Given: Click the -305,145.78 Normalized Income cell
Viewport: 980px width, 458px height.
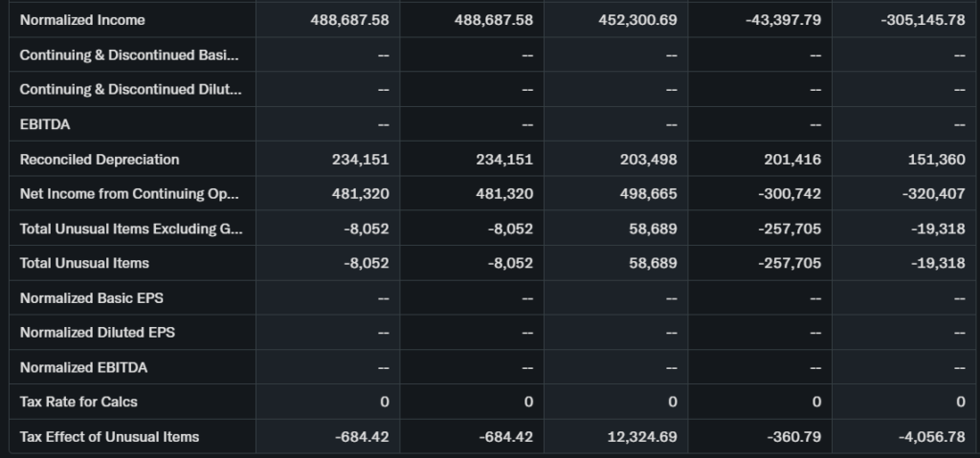Looking at the screenshot, I should point(923,20).
